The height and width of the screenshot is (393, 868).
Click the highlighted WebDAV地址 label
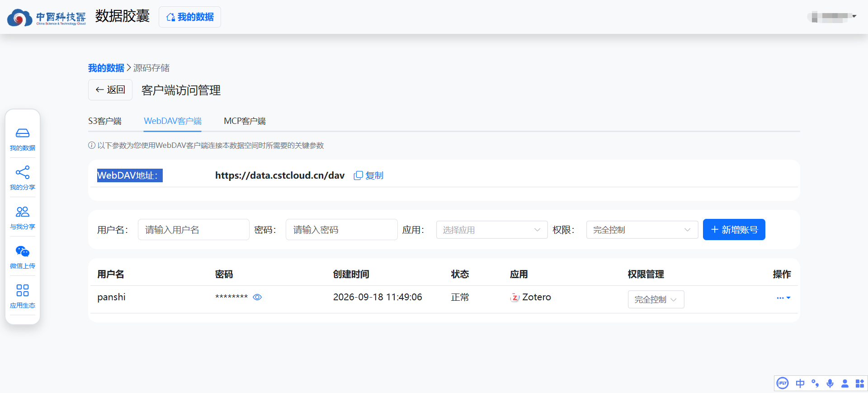[x=130, y=175]
